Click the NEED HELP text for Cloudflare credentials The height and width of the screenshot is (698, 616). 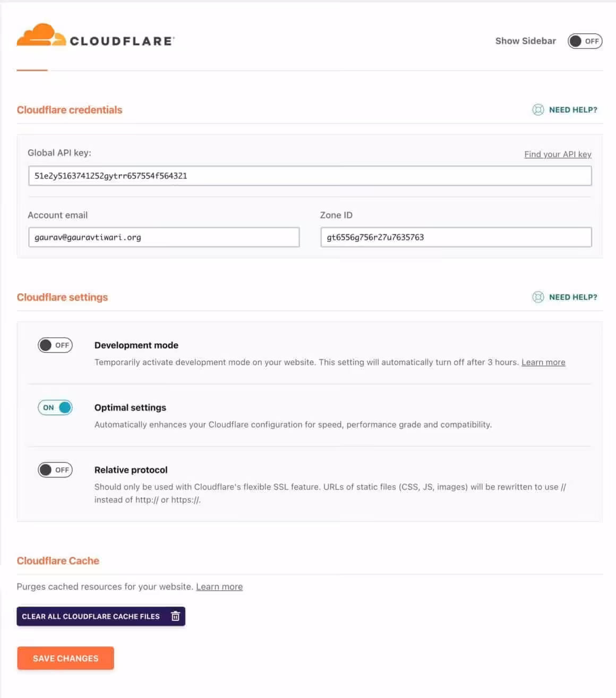coord(573,110)
